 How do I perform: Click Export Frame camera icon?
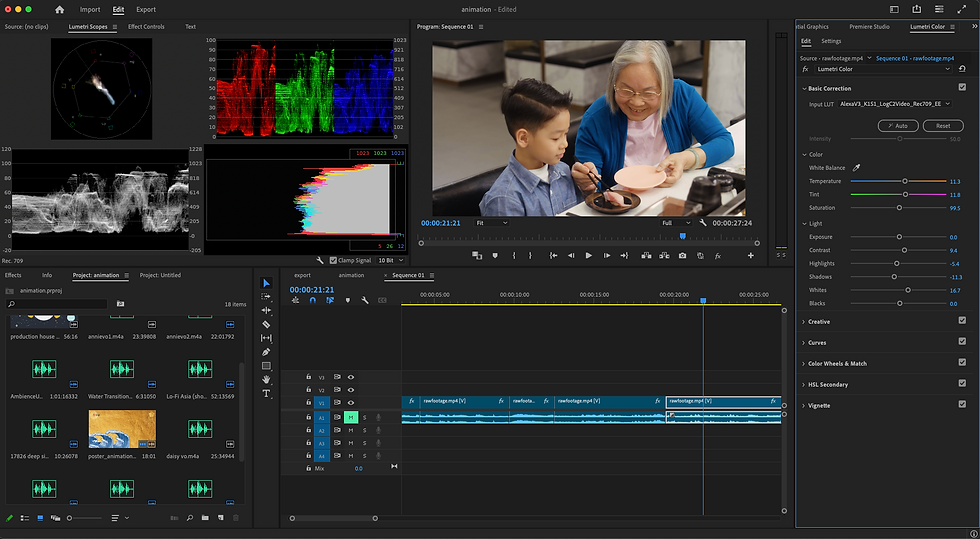click(682, 256)
